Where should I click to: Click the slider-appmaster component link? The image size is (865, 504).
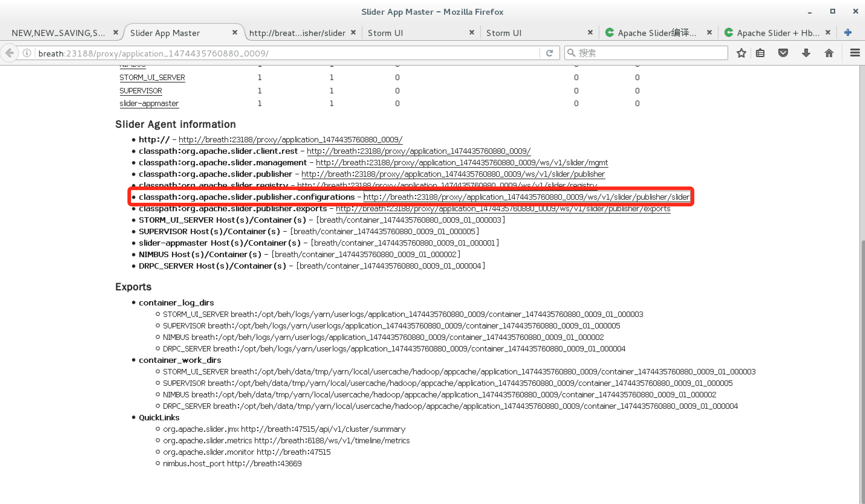[x=149, y=103]
